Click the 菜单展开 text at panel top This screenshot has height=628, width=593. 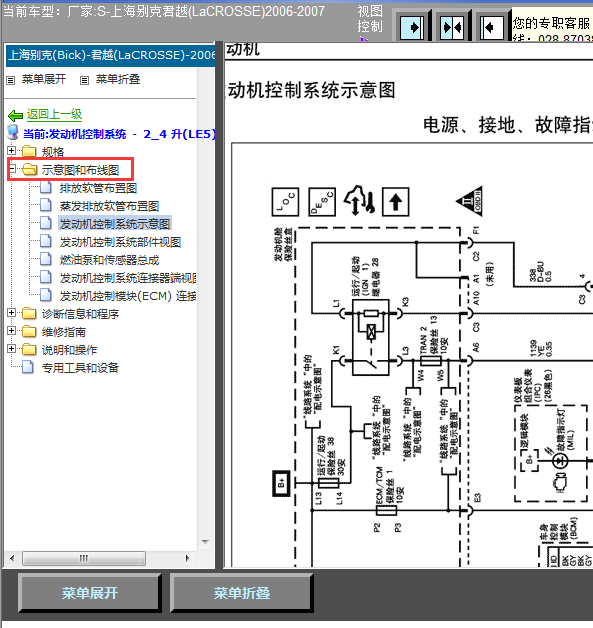[44, 79]
